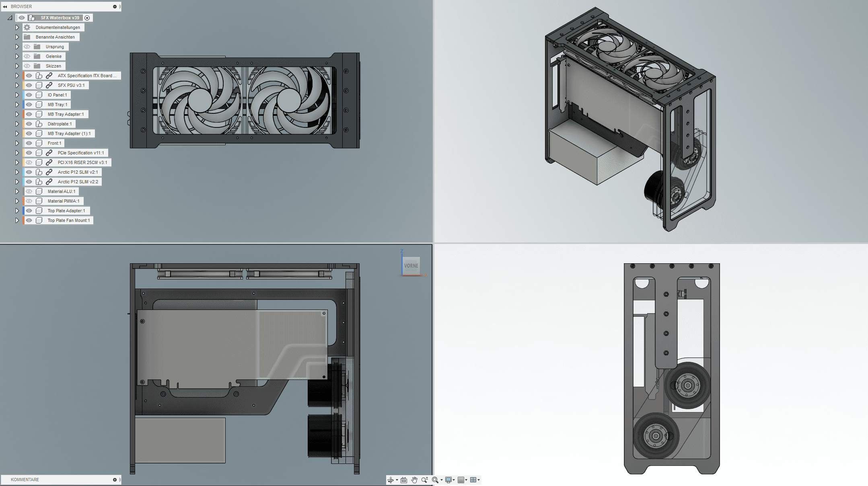Click the blue color bar of IO Panel:1
The width and height of the screenshot is (868, 486).
tap(24, 95)
